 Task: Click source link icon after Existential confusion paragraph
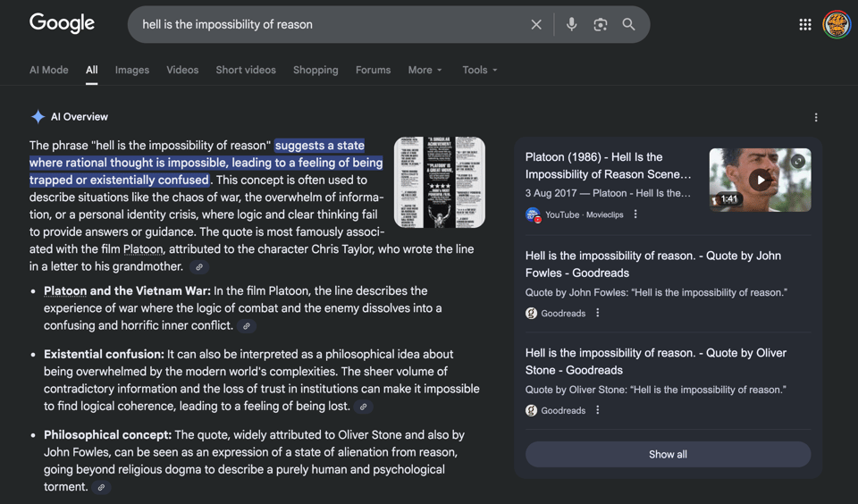[x=363, y=407]
